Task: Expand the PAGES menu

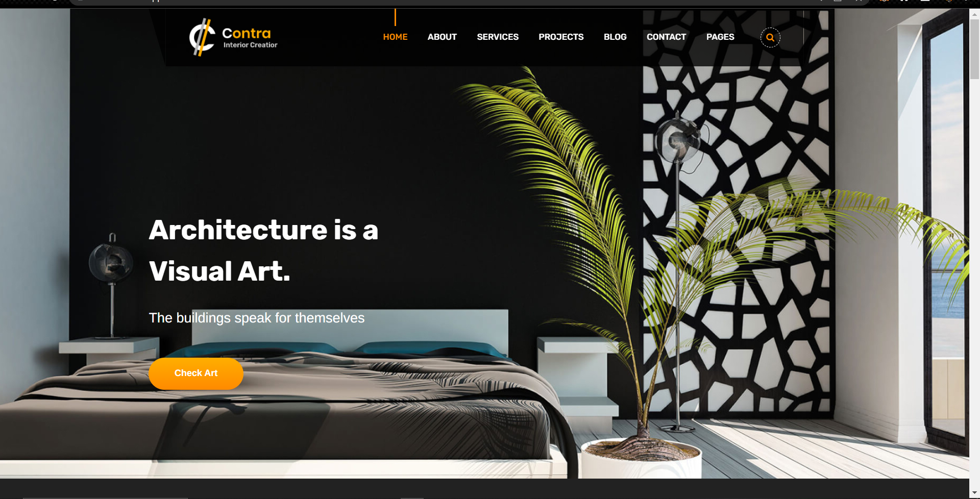Action: point(720,37)
